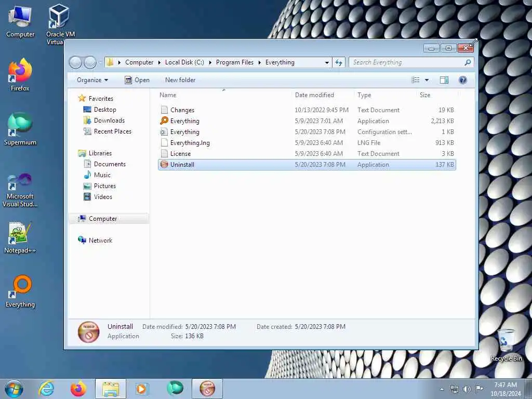Select the Uninstall application file
The height and width of the screenshot is (399, 532).
click(307, 165)
